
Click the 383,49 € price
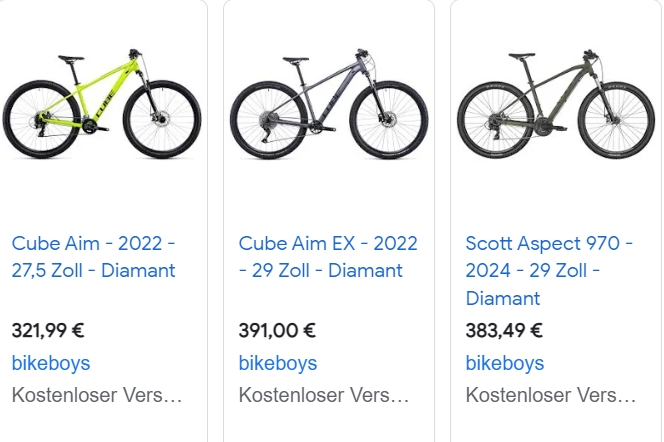point(504,331)
